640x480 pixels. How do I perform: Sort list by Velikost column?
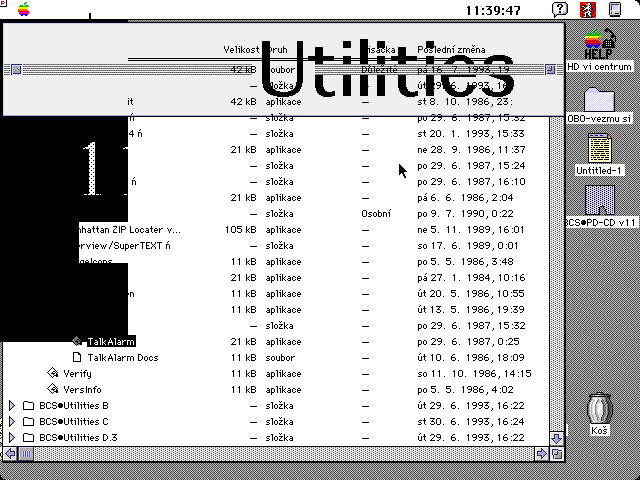240,50
